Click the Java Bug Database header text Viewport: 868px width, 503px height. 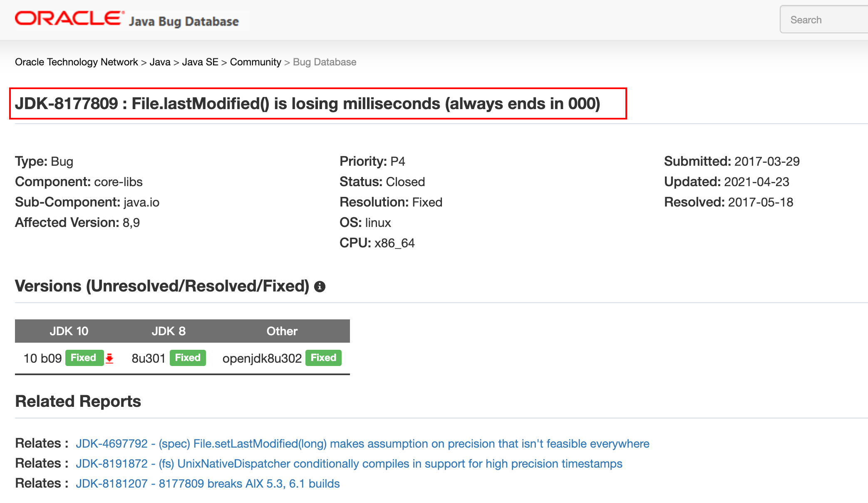pyautogui.click(x=184, y=21)
